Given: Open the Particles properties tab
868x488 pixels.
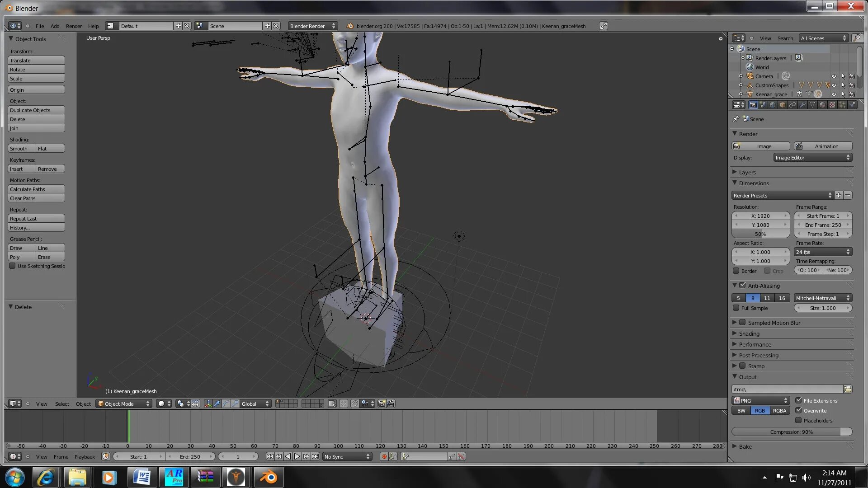Looking at the screenshot, I should 842,105.
